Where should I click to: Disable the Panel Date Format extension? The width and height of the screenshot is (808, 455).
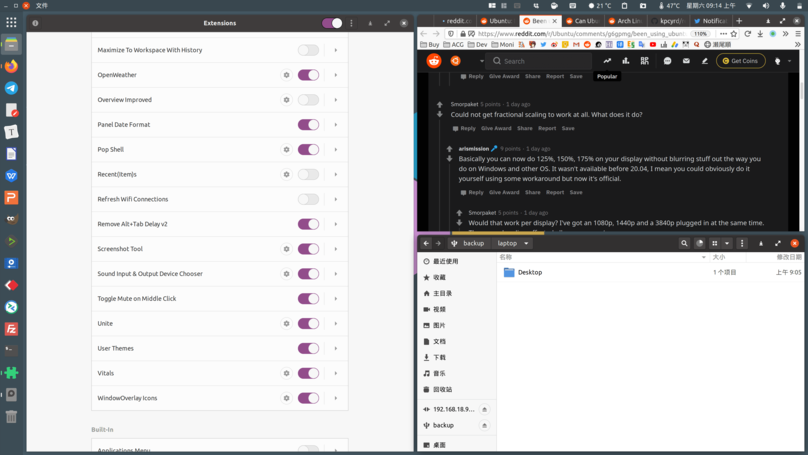click(308, 125)
